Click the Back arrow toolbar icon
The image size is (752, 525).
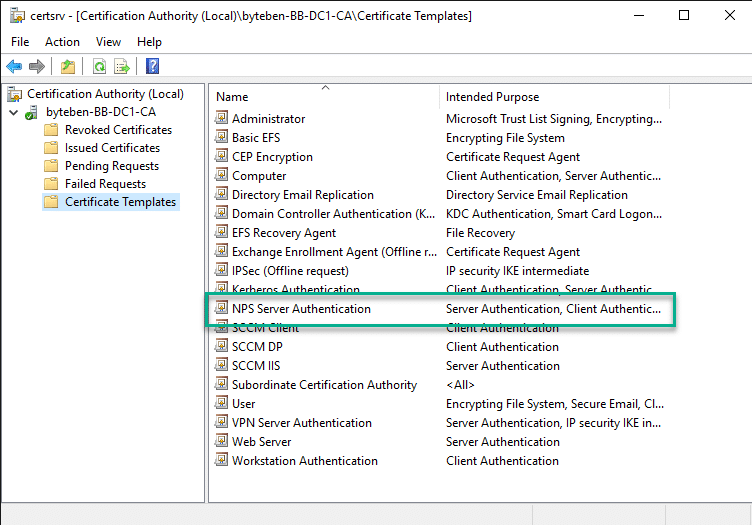[x=14, y=66]
